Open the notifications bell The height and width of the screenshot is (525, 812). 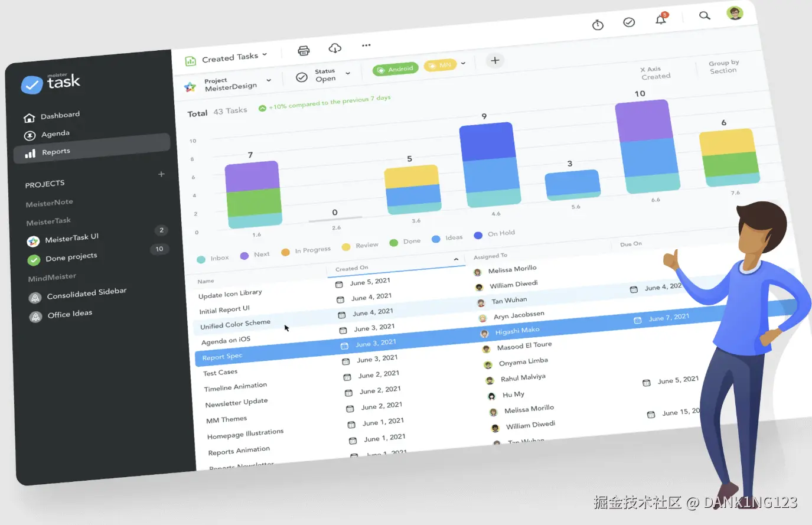coord(661,19)
